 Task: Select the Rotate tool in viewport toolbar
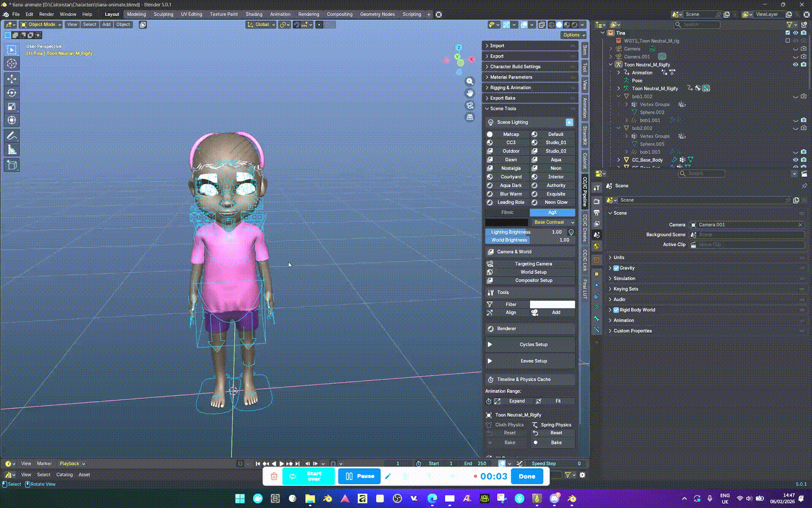click(12, 93)
